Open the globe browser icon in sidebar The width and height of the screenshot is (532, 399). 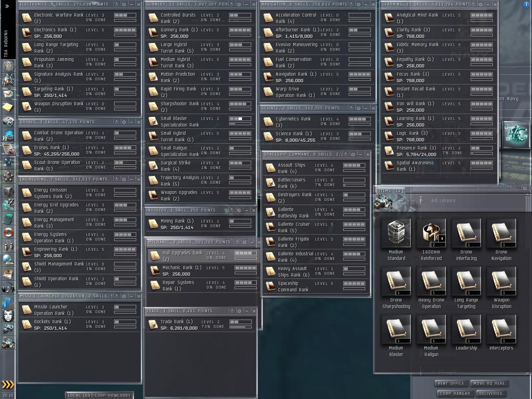pos(8,260)
